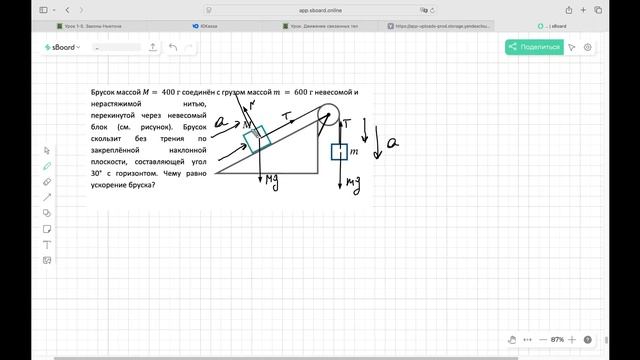The height and width of the screenshot is (360, 640).
Task: Open a new Safari tab
Action: click(x=583, y=10)
